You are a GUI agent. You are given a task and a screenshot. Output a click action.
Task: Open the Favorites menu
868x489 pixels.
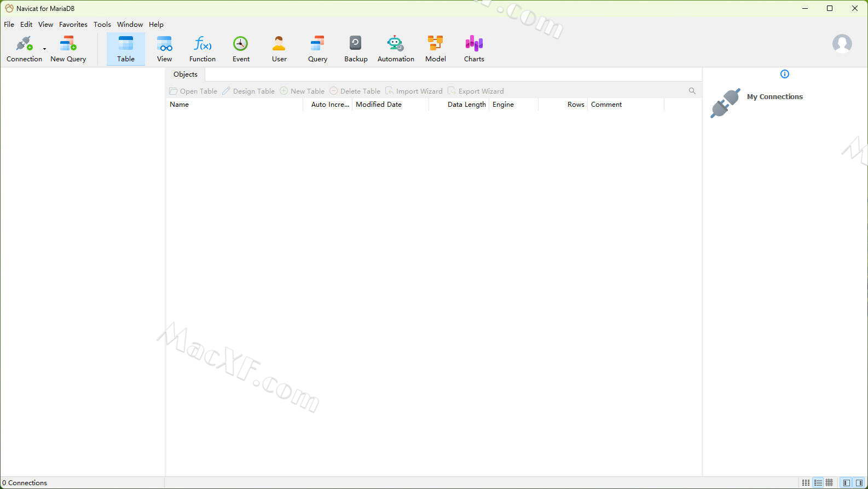tap(73, 25)
